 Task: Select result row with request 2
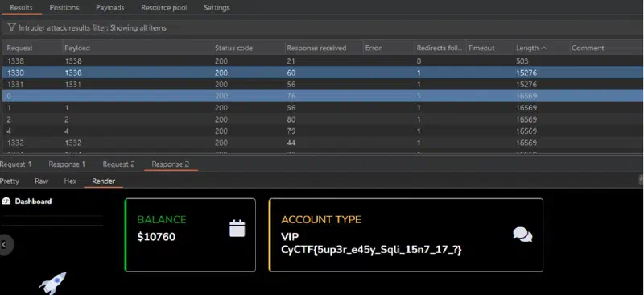click(x=323, y=120)
